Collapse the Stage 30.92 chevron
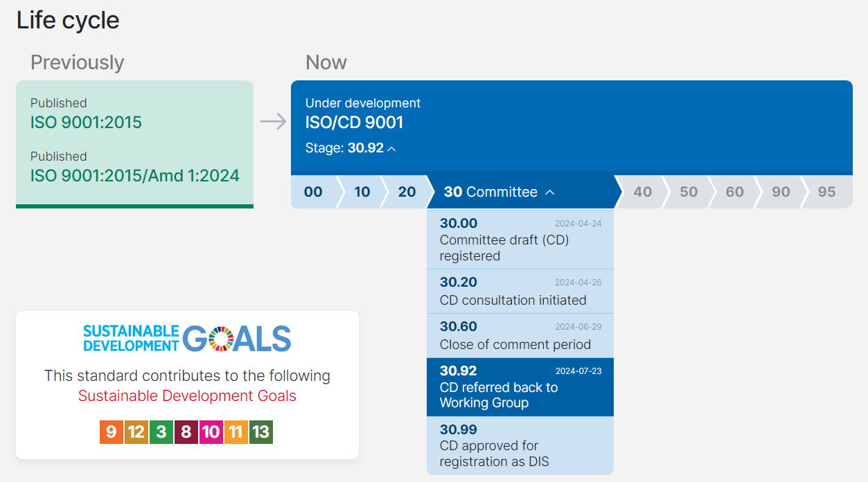 pyautogui.click(x=391, y=148)
